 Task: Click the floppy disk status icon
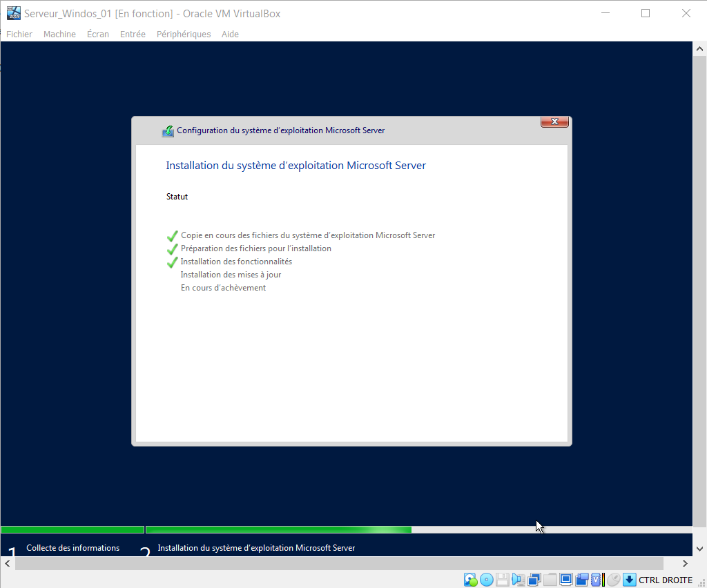click(x=503, y=580)
